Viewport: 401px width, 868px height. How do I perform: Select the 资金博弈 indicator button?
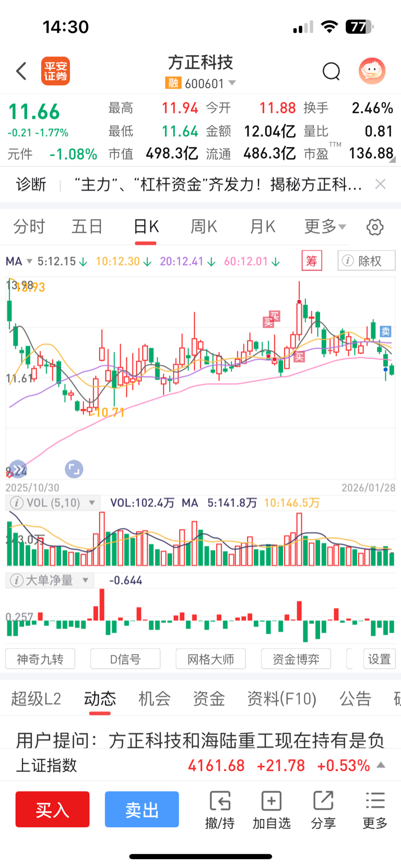296,659
